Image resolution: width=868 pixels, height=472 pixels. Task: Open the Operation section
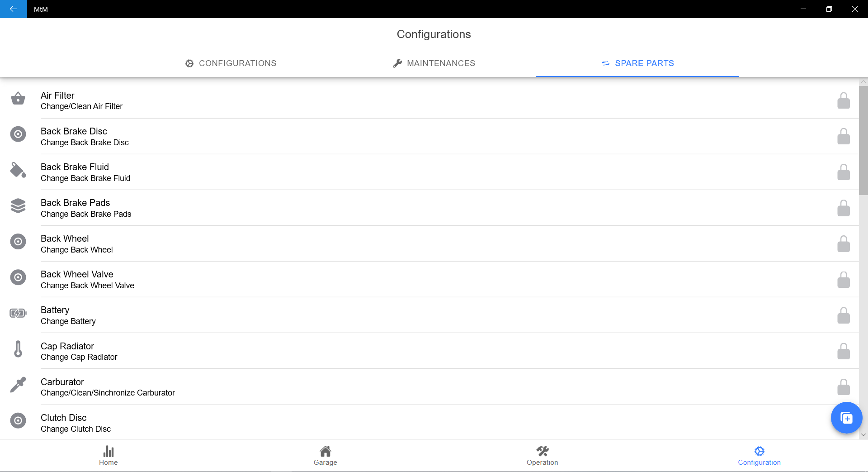pos(542,455)
